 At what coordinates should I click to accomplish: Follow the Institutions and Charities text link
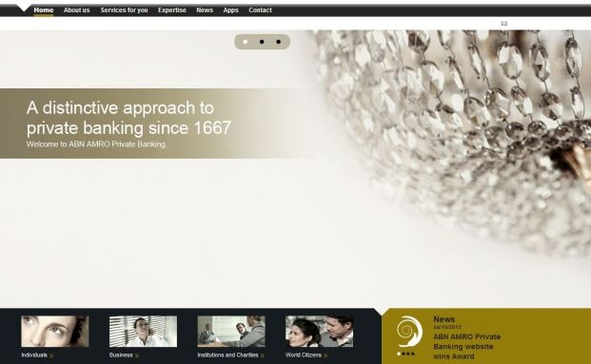[x=228, y=354]
